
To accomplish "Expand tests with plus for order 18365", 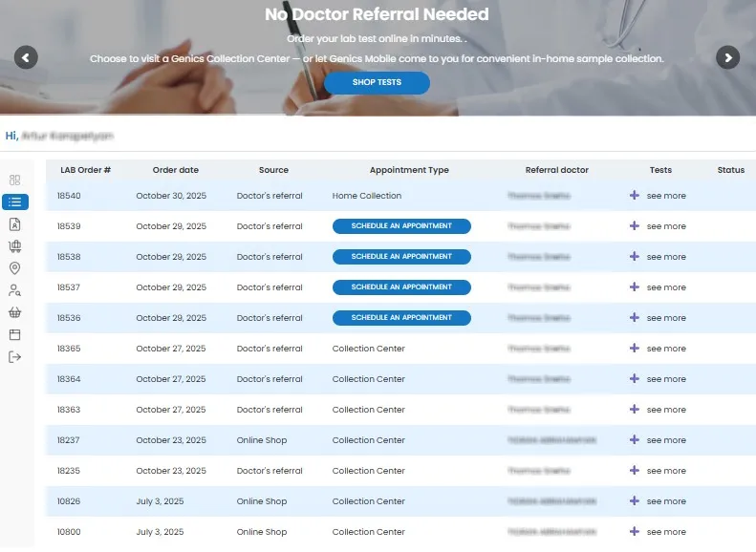I will [635, 349].
